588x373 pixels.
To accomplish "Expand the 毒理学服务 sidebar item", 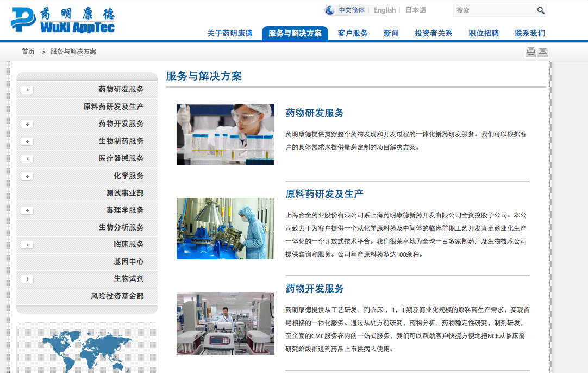I will [x=27, y=210].
